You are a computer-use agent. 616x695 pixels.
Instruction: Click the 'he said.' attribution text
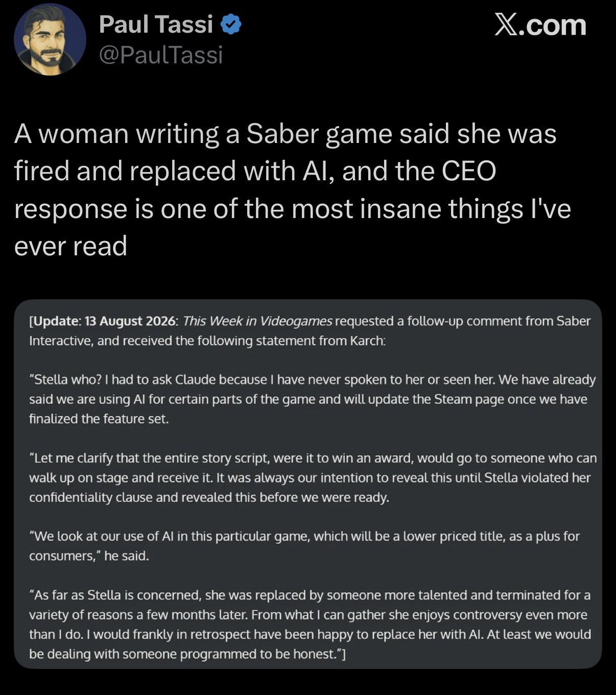pos(127,556)
